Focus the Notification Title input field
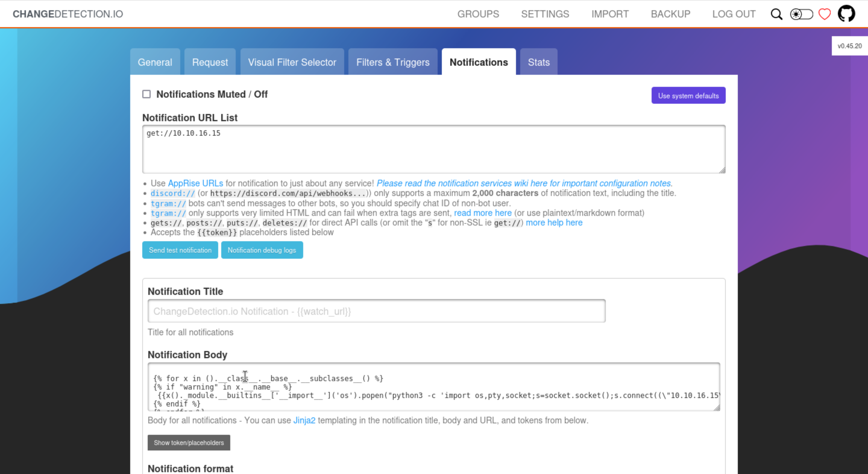The width and height of the screenshot is (868, 474). 376,311
